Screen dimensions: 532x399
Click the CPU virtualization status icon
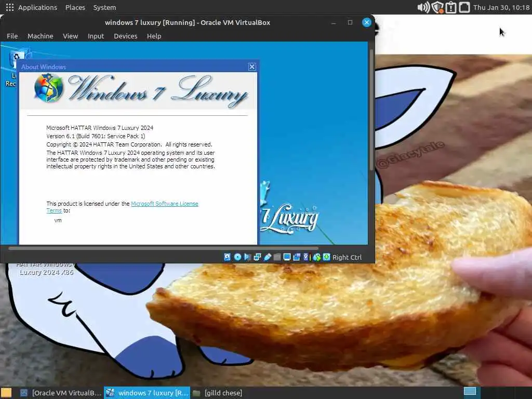coord(306,257)
